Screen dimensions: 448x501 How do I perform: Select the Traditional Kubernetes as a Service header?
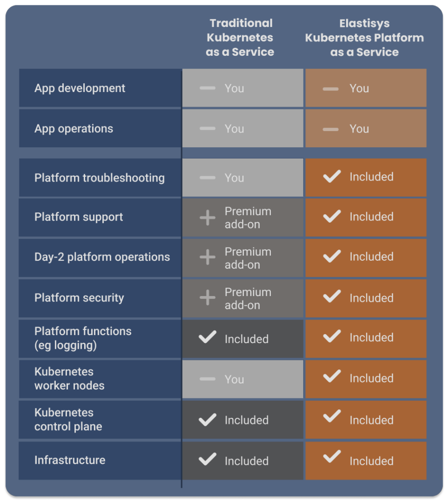click(x=240, y=37)
